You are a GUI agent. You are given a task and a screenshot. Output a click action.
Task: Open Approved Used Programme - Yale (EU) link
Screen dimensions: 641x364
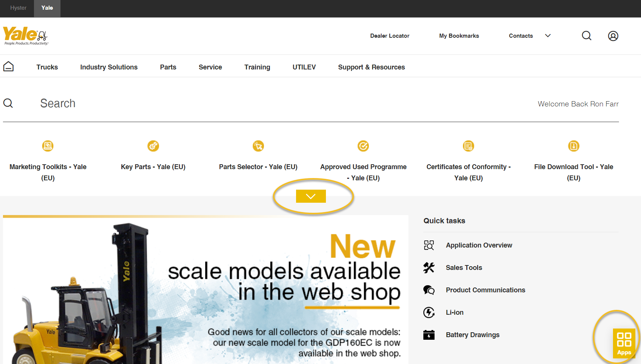(363, 172)
